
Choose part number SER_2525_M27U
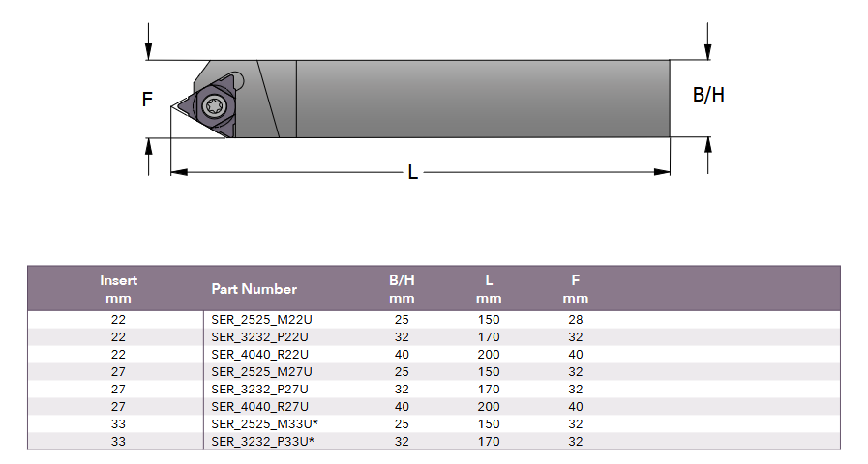261,372
